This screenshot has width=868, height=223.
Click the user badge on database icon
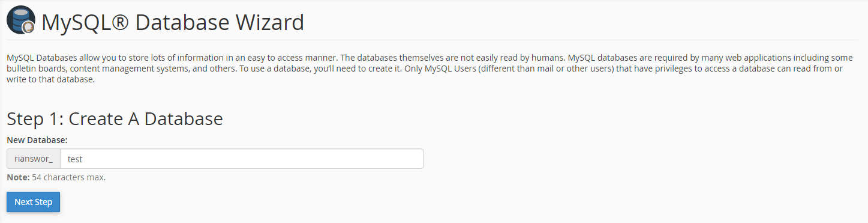(28, 28)
